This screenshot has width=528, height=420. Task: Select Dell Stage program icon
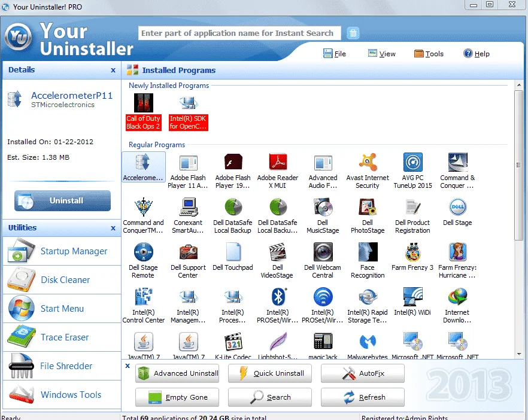pyautogui.click(x=457, y=212)
